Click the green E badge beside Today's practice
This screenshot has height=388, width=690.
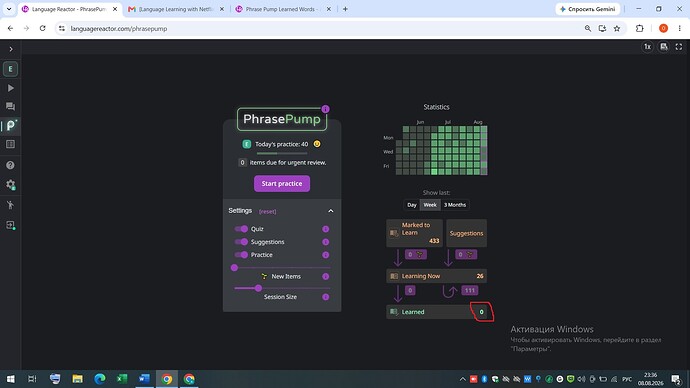(x=247, y=144)
